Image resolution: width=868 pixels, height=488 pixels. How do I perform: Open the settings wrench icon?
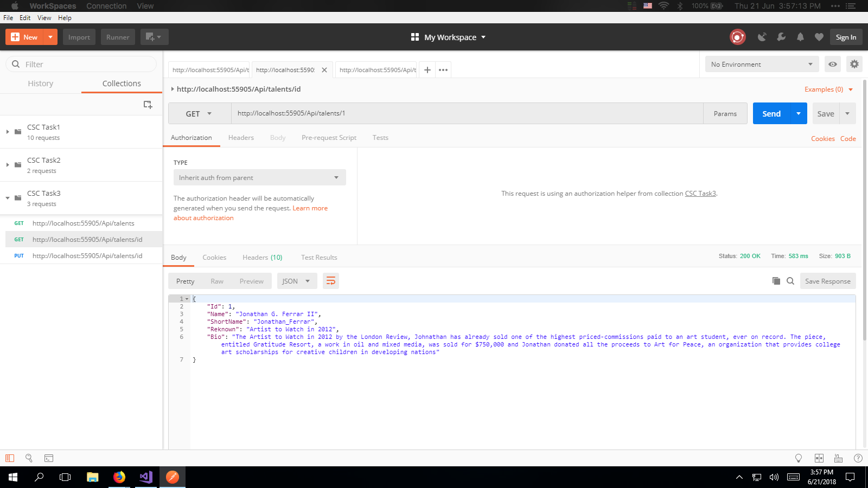[781, 37]
